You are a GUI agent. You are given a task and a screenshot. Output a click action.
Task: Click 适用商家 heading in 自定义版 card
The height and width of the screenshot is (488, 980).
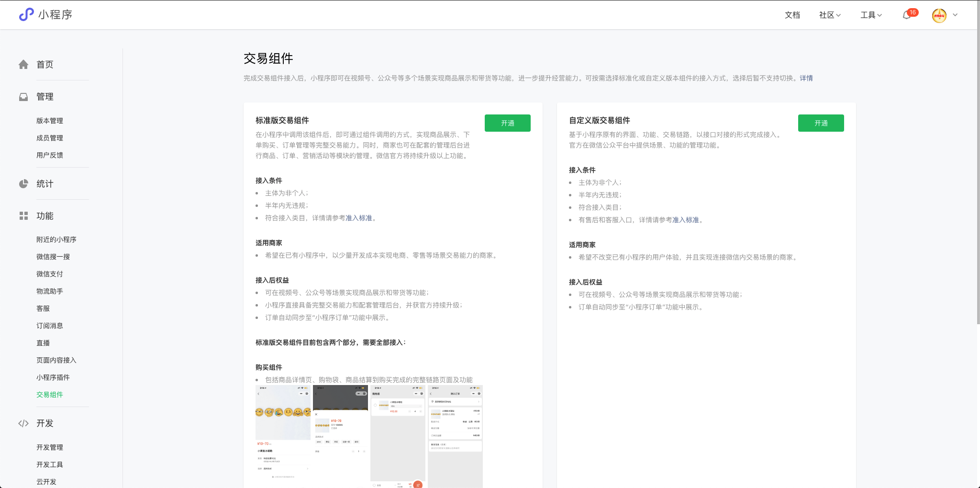tap(582, 245)
